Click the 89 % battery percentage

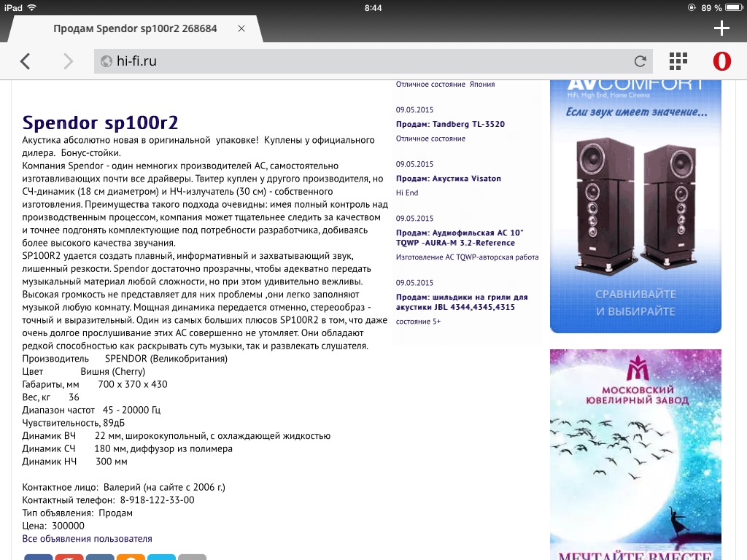coord(712,7)
